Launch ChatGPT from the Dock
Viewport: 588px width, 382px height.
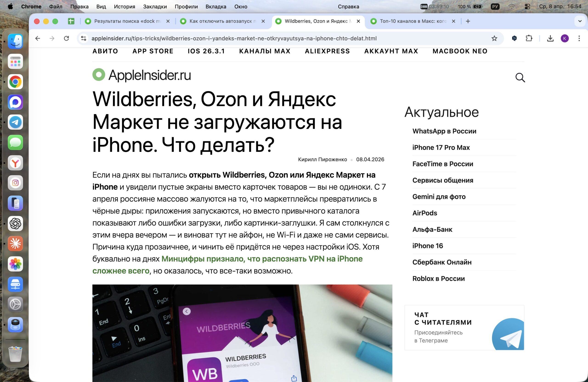point(15,224)
